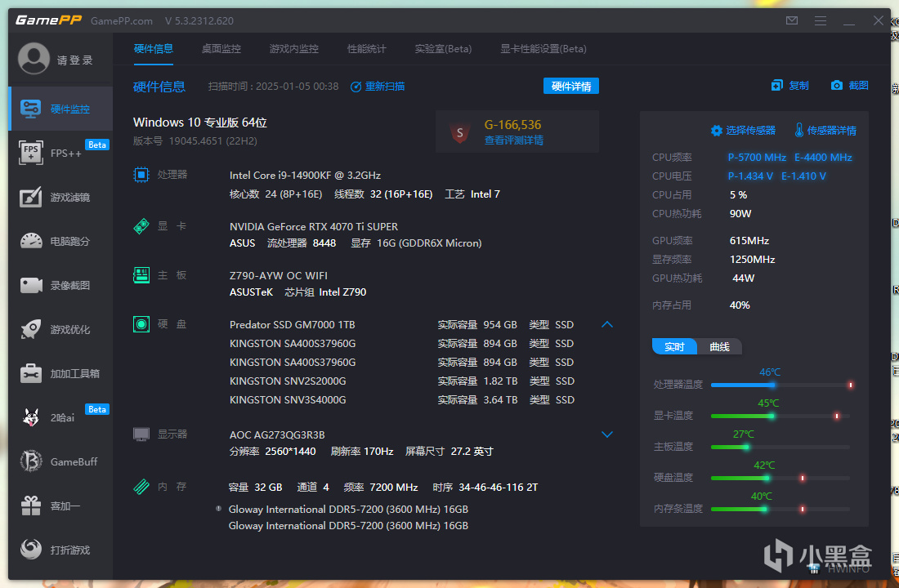Screen dimensions: 899x588
Task: Click the E-4400 MHz CPU frequency value
Action: (x=823, y=158)
